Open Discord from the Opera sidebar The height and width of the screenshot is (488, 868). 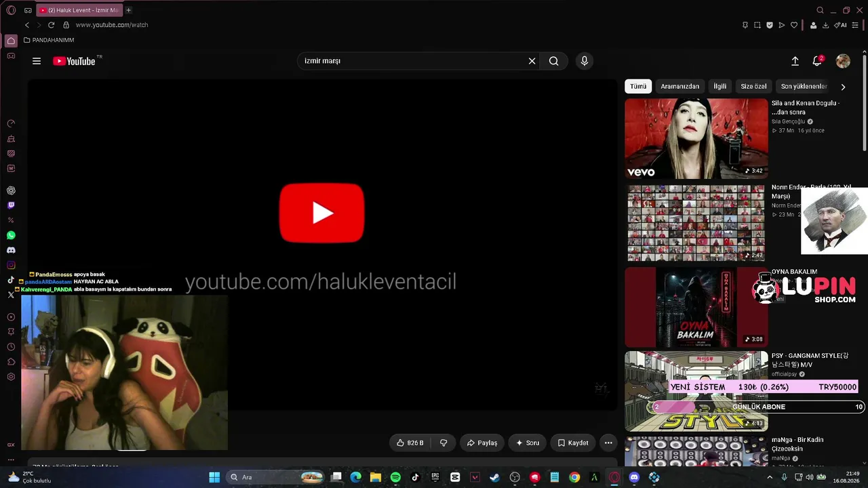11,250
